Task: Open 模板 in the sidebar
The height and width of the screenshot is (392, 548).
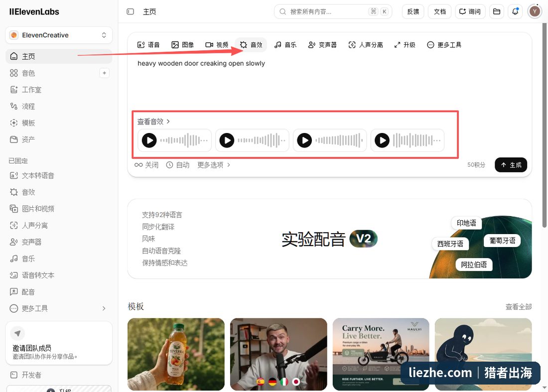Action: [x=59, y=123]
